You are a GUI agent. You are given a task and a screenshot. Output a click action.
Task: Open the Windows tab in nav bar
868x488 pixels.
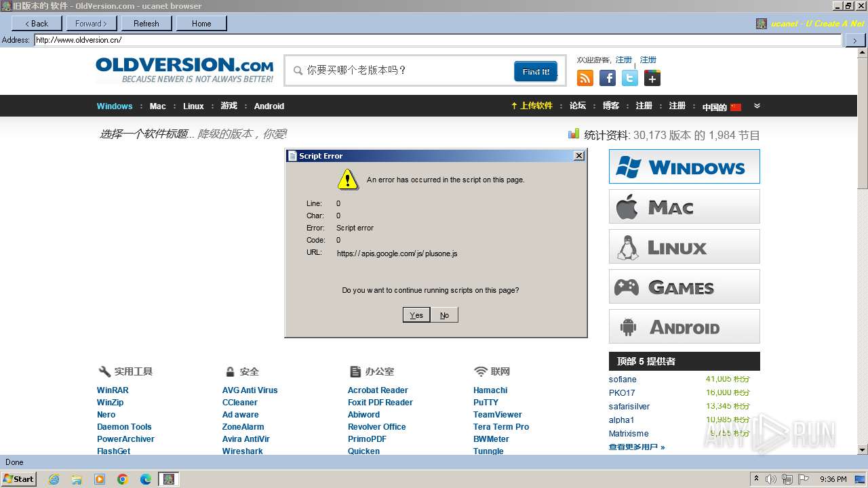pos(115,106)
